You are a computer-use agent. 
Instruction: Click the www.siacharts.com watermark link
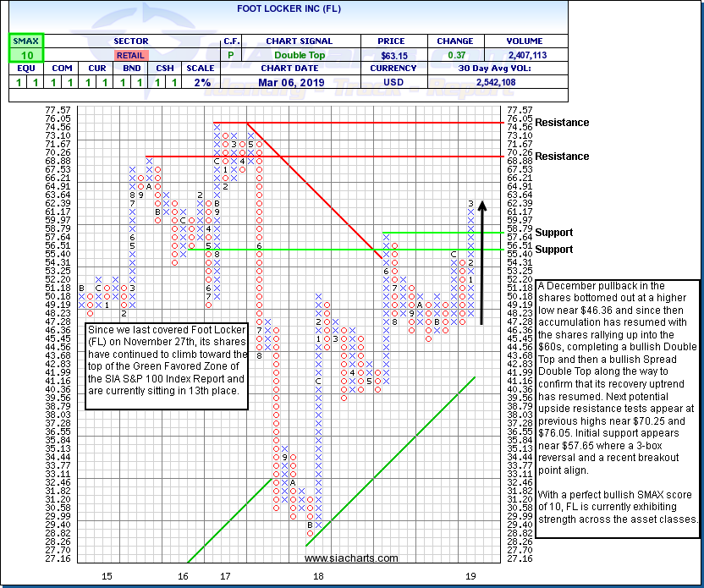tap(351, 558)
